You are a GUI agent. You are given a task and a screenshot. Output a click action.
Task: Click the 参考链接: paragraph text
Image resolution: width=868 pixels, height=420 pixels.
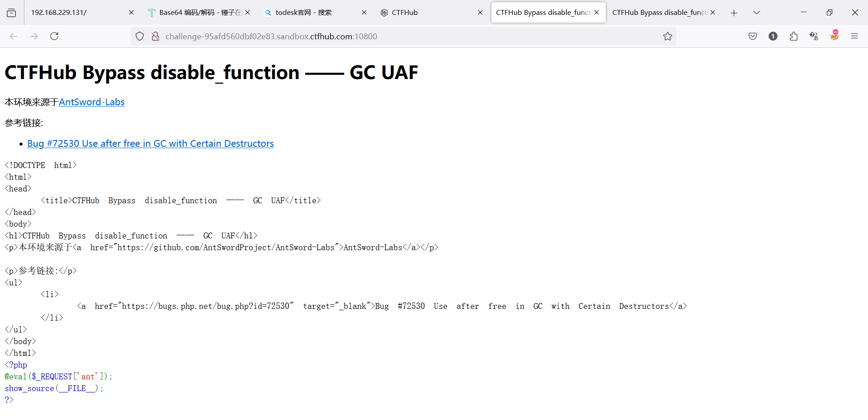click(x=24, y=123)
